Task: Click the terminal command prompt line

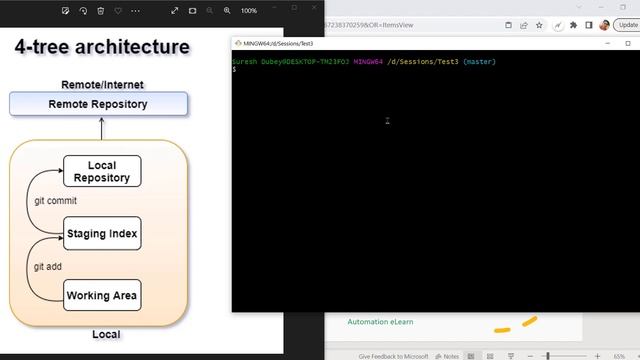Action: coord(234,69)
